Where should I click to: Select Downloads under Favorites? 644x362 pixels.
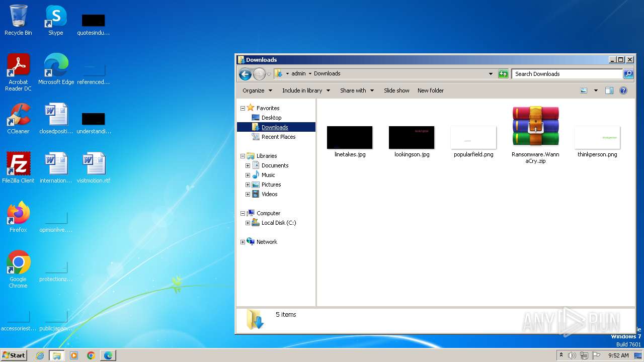tap(275, 127)
